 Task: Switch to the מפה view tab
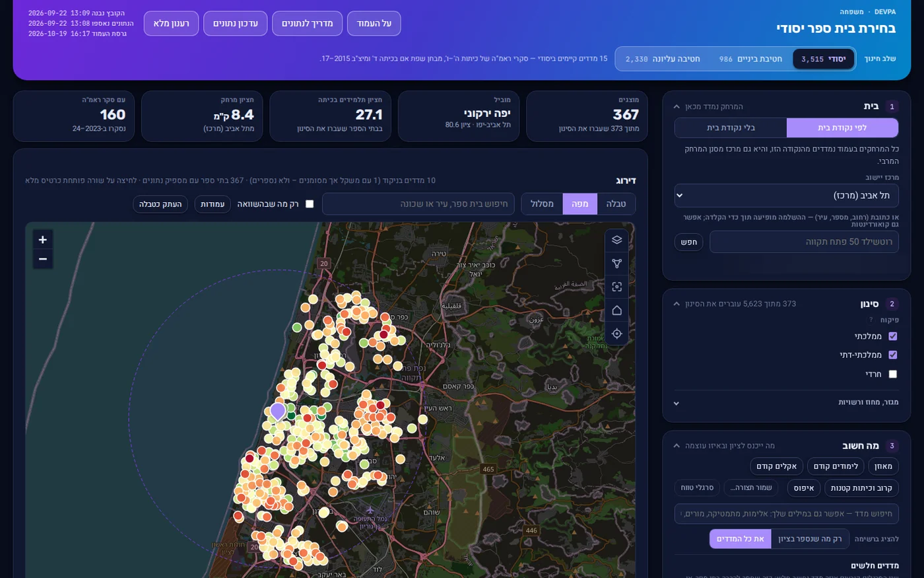pos(580,204)
